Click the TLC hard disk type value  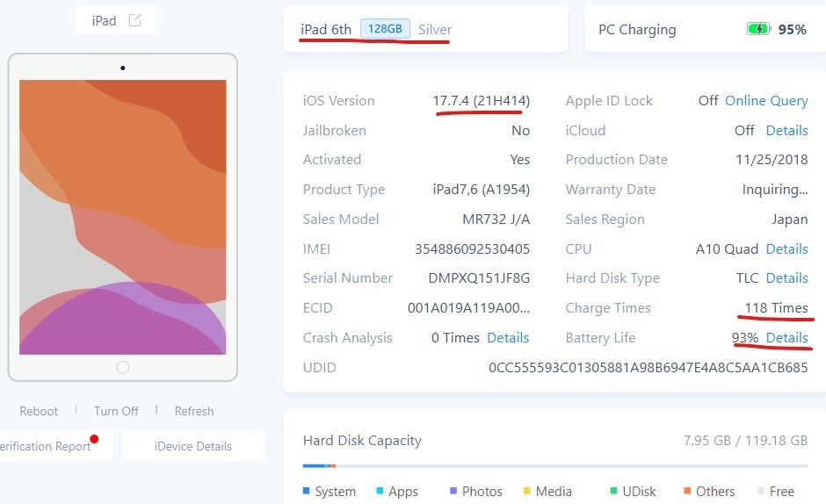click(x=747, y=277)
